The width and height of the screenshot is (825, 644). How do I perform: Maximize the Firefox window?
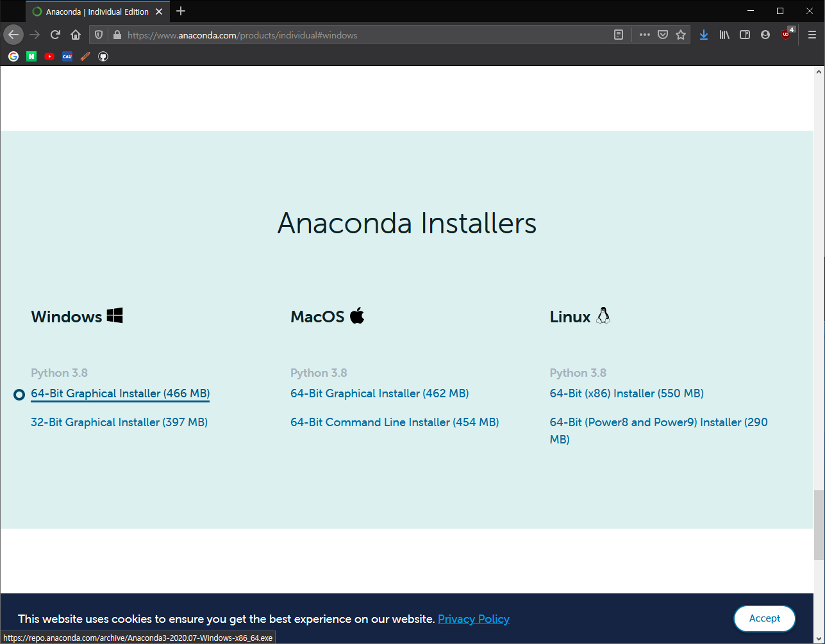tap(780, 11)
